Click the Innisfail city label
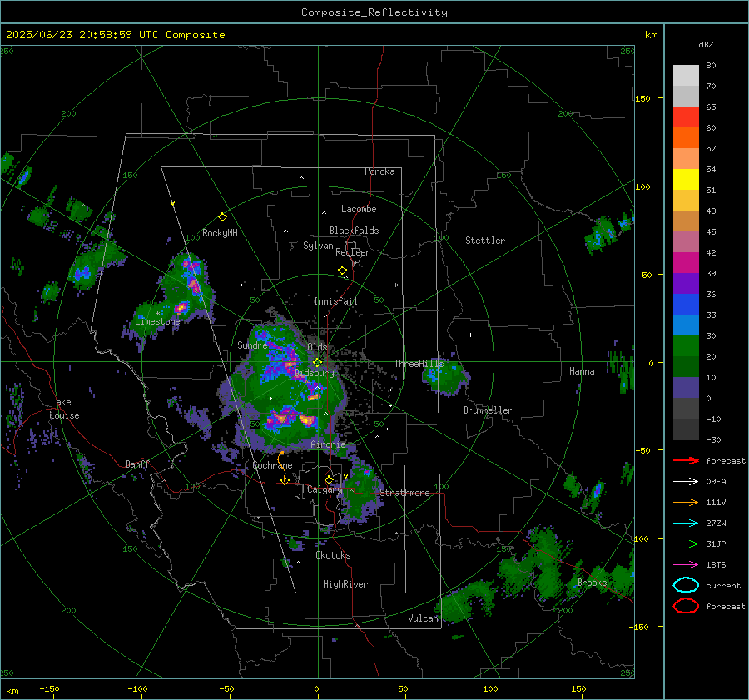The image size is (749, 700). pyautogui.click(x=335, y=301)
